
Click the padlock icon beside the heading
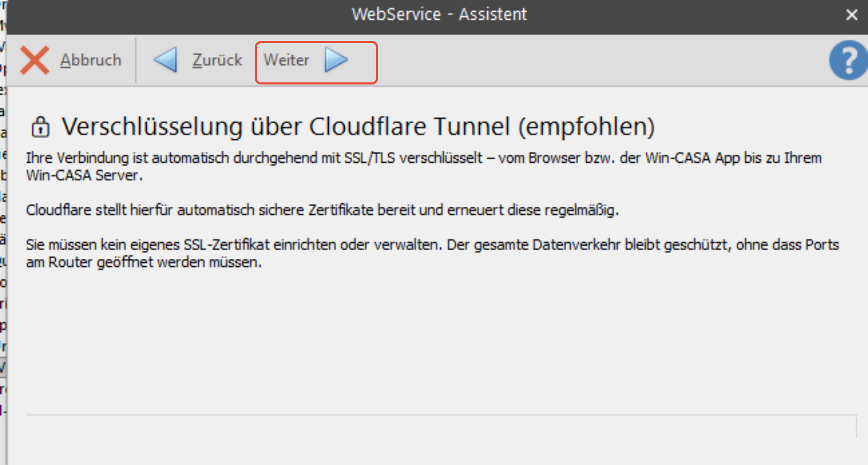click(40, 127)
